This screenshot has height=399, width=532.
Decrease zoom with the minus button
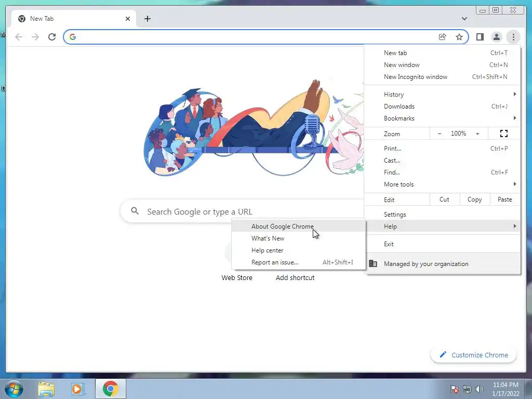[x=440, y=134]
